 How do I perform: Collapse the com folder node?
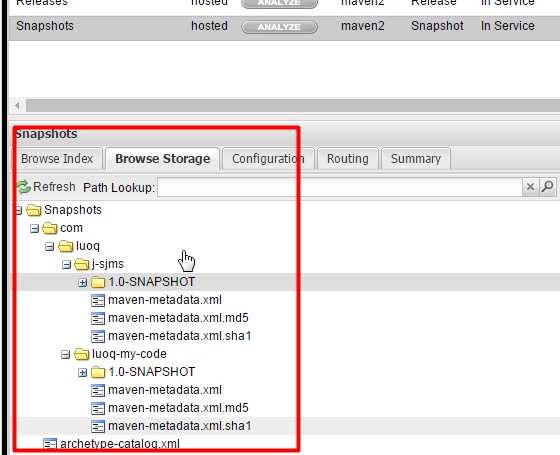coord(34,229)
